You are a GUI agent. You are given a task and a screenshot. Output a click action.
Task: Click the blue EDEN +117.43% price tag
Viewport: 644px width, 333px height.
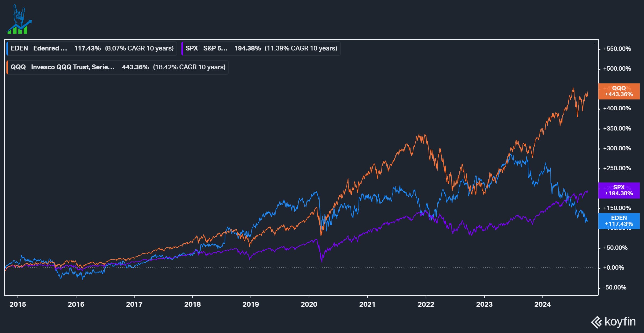point(619,221)
